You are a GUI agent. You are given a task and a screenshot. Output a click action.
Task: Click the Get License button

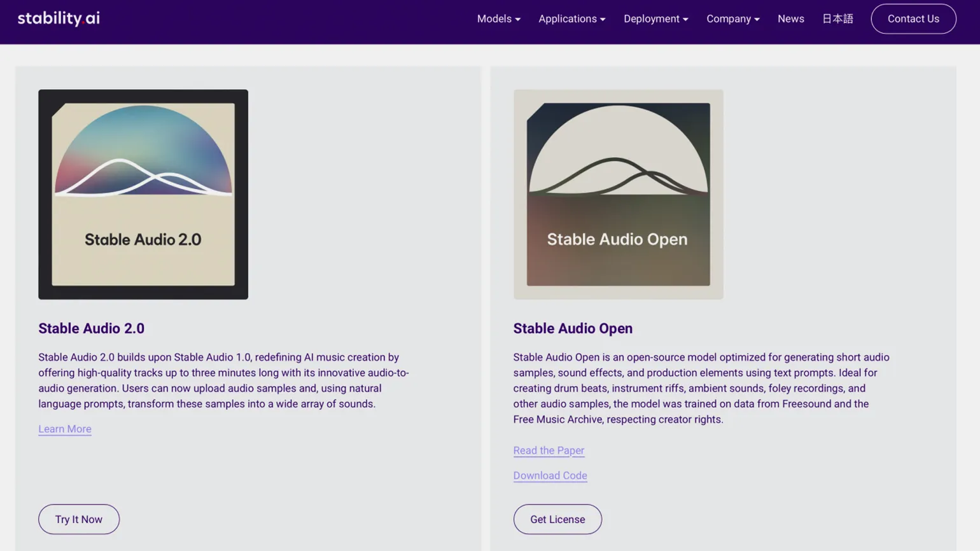pos(557,519)
